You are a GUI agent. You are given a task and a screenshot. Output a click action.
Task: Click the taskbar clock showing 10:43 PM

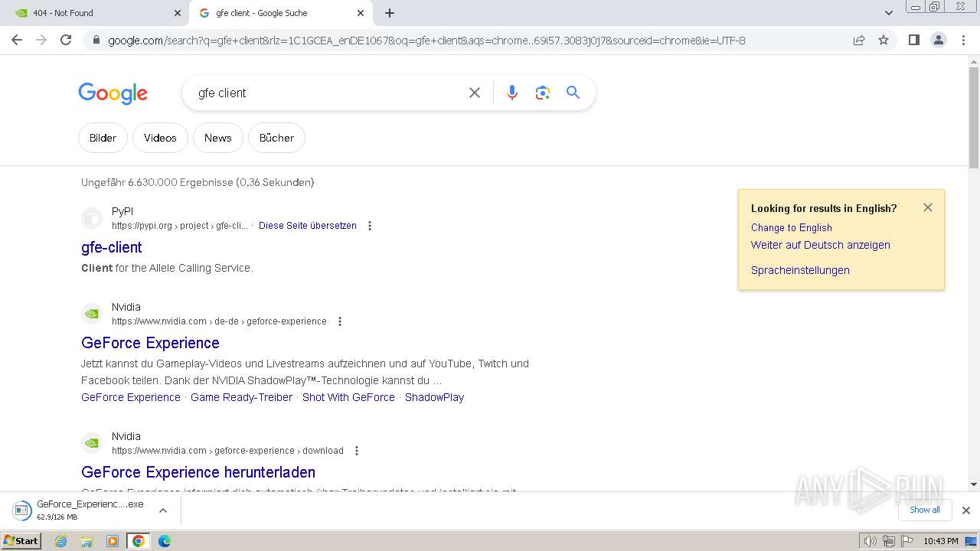point(941,541)
